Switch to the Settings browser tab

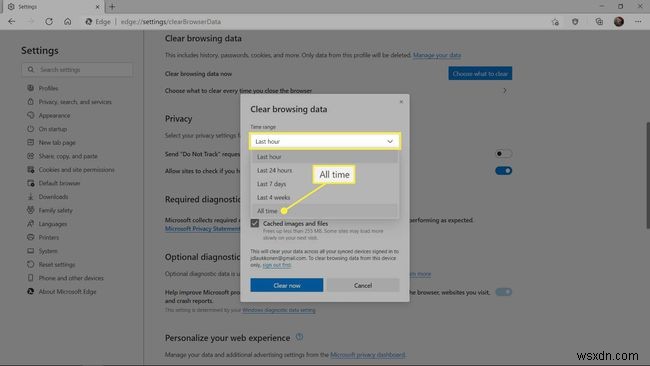click(54, 7)
